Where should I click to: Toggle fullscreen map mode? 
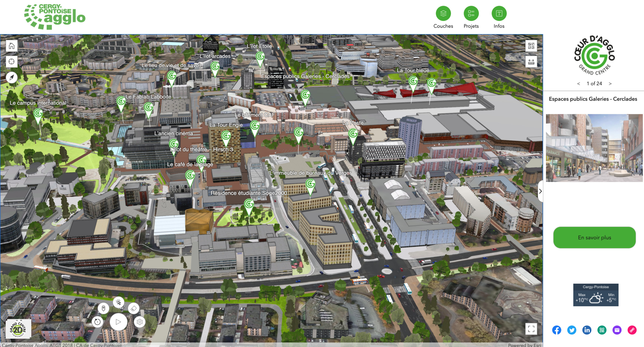[x=531, y=329]
